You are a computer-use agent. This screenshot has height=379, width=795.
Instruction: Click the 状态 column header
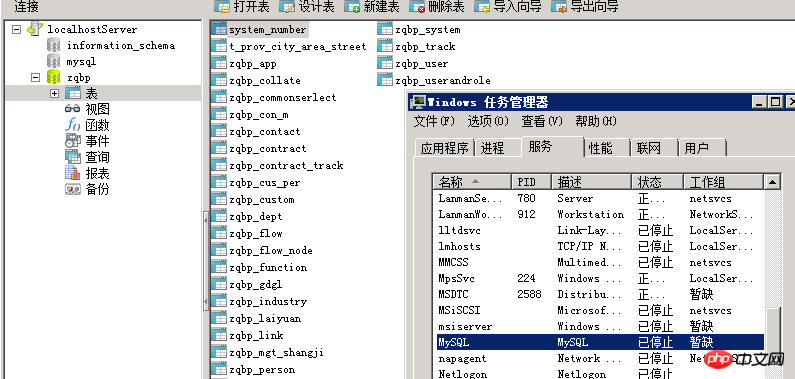658,181
